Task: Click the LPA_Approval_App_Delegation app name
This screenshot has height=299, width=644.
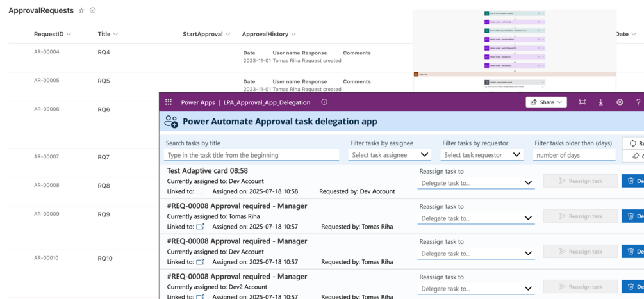Action: click(x=267, y=102)
